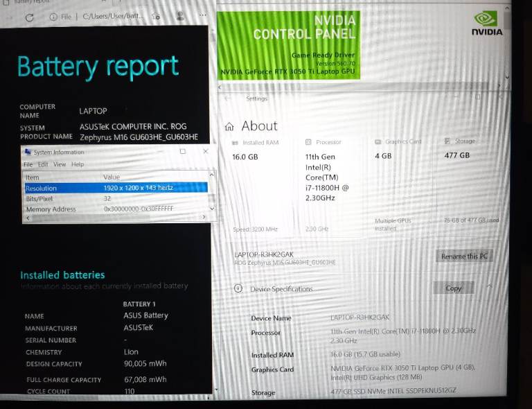
Task: Click the Installed RAM chip icon
Action: [235, 143]
